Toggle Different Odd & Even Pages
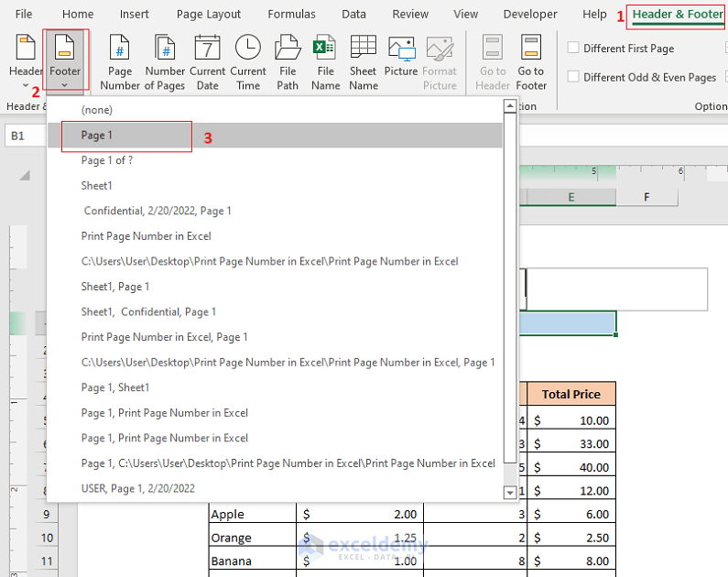 573,78
